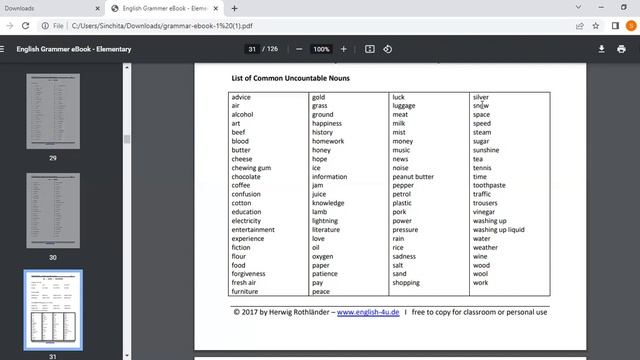Screen dimensions: 640x360
Task: Click the word 'electricity'
Action: [246, 221]
